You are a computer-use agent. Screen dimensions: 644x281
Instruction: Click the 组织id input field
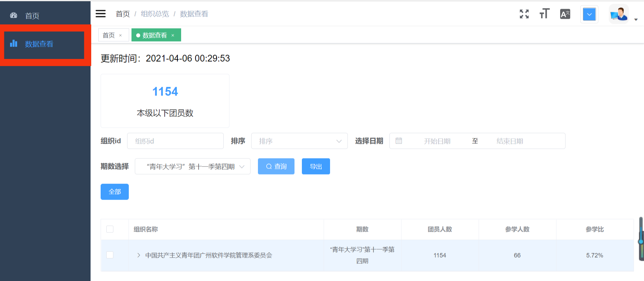(x=175, y=141)
